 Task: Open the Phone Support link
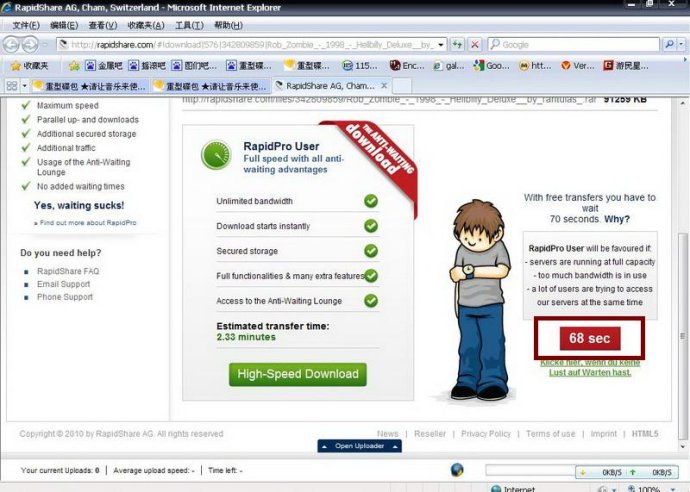65,297
